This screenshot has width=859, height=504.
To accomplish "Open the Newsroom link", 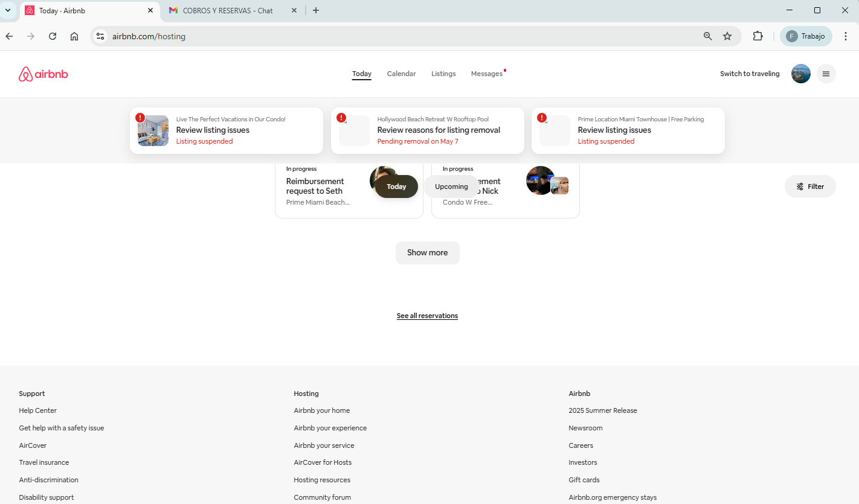I will point(586,428).
